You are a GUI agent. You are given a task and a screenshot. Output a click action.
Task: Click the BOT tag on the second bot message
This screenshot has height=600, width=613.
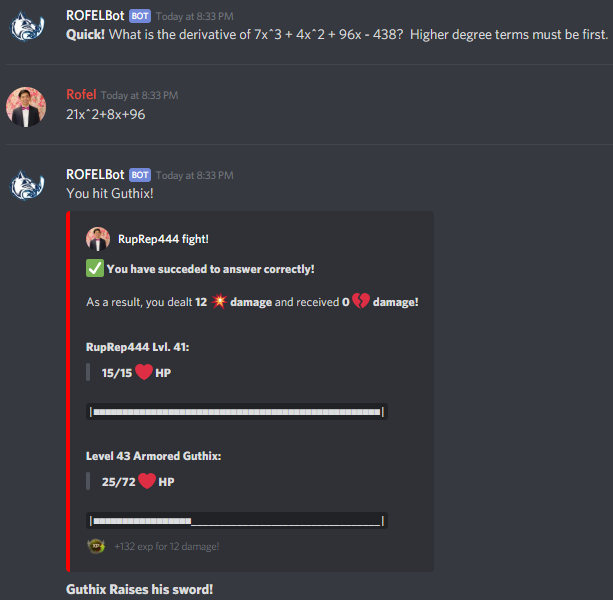pyautogui.click(x=140, y=175)
